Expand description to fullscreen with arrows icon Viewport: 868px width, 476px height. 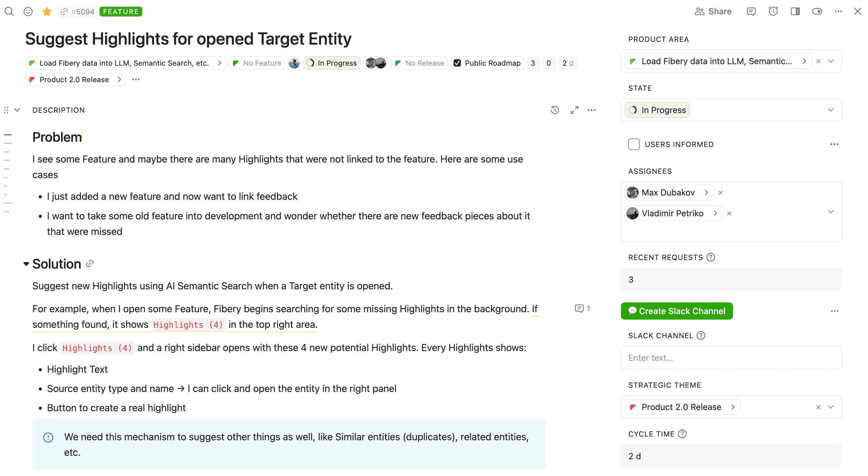coord(574,110)
